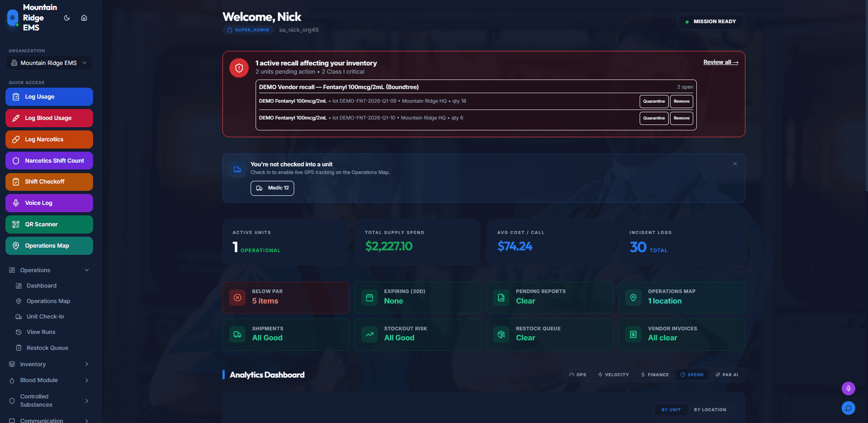868x423 pixels.
Task: Open Unit Check-In sidebar link
Action: [45, 317]
